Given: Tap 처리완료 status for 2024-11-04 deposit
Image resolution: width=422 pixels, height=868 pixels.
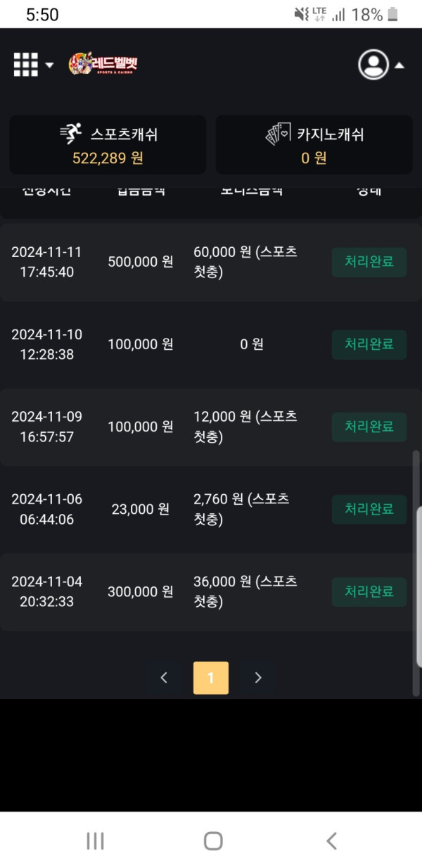Looking at the screenshot, I should coord(369,591).
